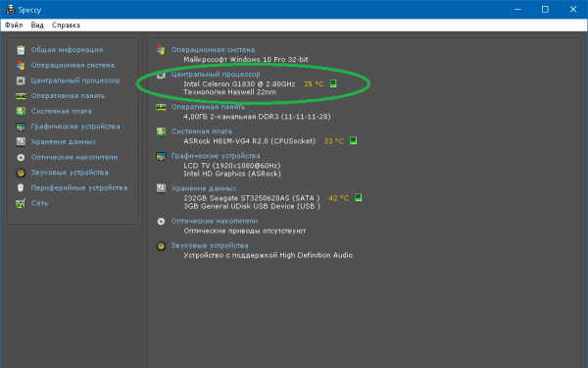The image size is (588, 368).
Task: Select Звуковые устройства in the sidebar
Action: click(70, 173)
